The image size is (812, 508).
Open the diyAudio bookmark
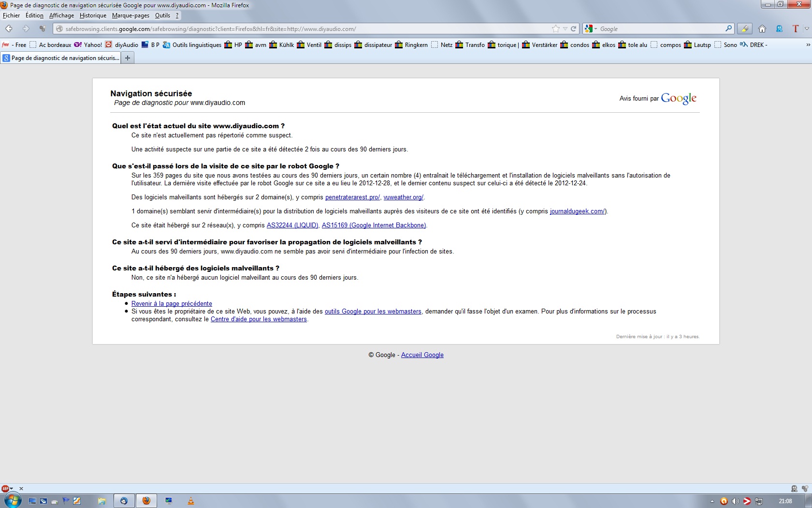coord(122,45)
